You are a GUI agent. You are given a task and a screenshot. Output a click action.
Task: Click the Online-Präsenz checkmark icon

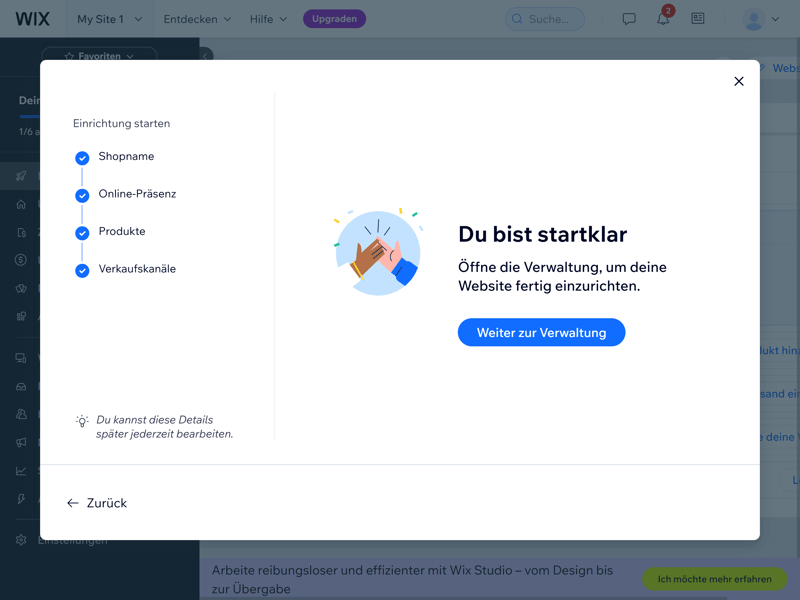(x=82, y=195)
